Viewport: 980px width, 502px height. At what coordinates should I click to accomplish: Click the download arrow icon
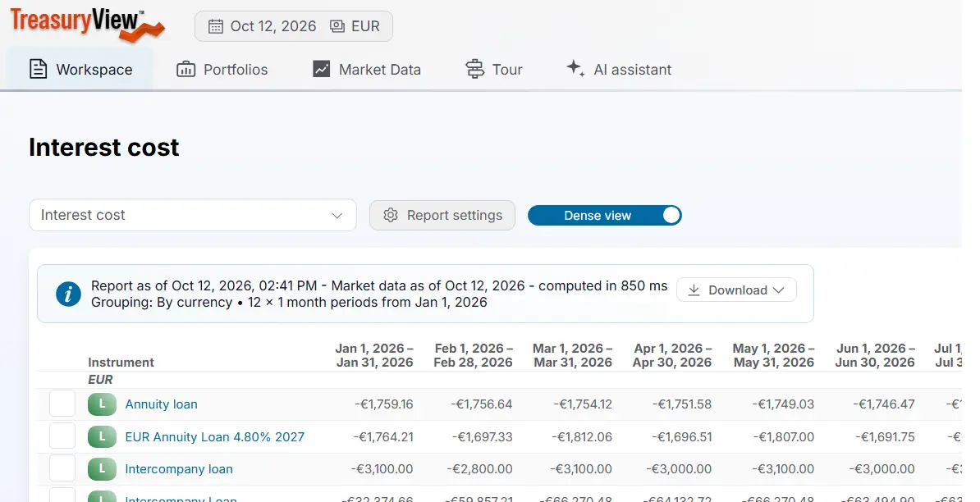(694, 290)
